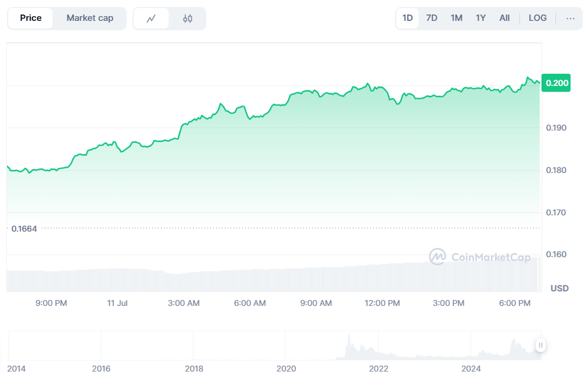The height and width of the screenshot is (375, 588).
Task: Select the Market cap tab
Action: pos(89,19)
